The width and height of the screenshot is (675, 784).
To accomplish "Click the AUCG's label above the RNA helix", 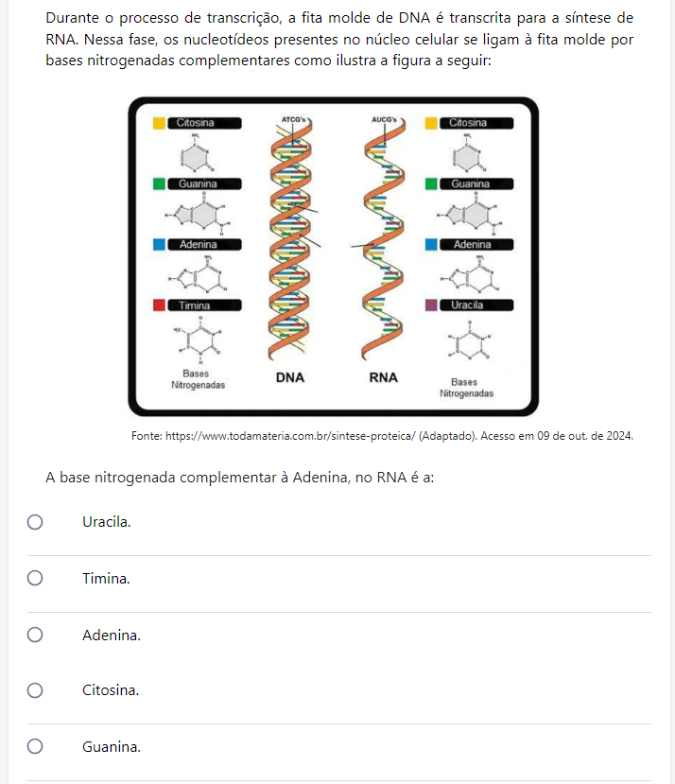I will click(x=389, y=120).
